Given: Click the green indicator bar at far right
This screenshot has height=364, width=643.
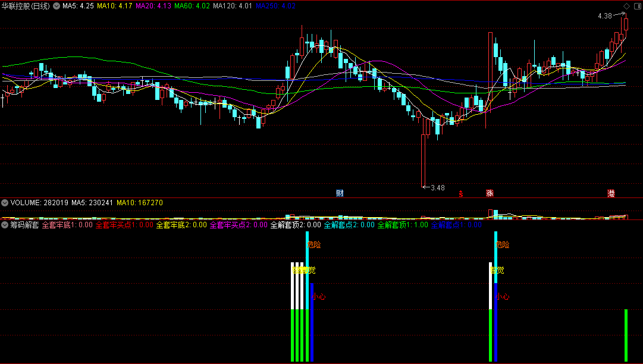Looking at the screenshot, I should click(626, 335).
